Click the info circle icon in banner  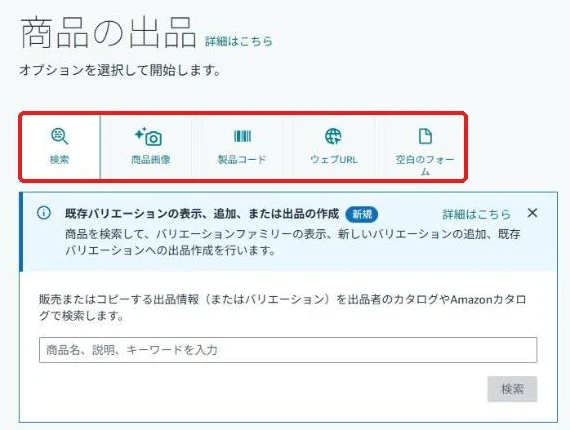click(44, 213)
